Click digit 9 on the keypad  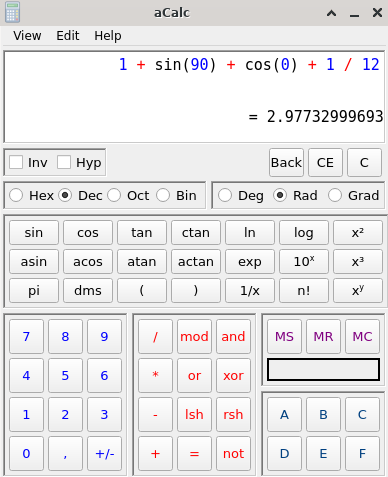coord(104,336)
